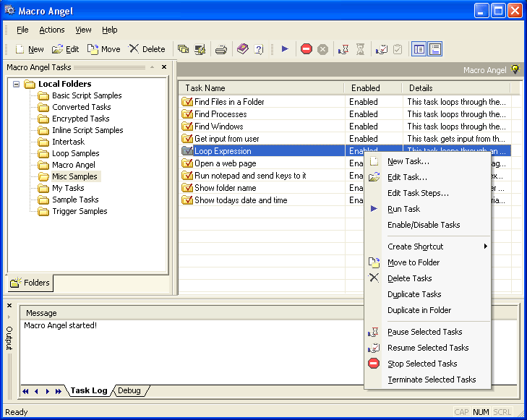Open the File menu
The width and height of the screenshot is (527, 420).
tap(22, 30)
